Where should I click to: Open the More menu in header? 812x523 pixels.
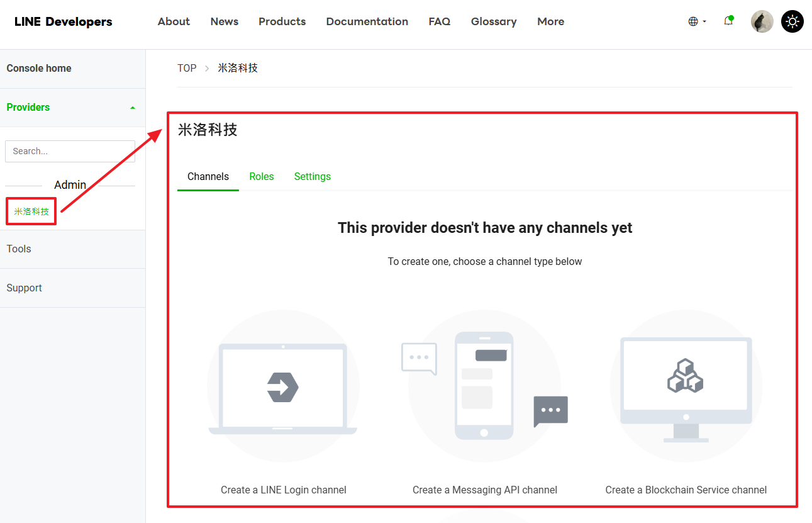550,21
